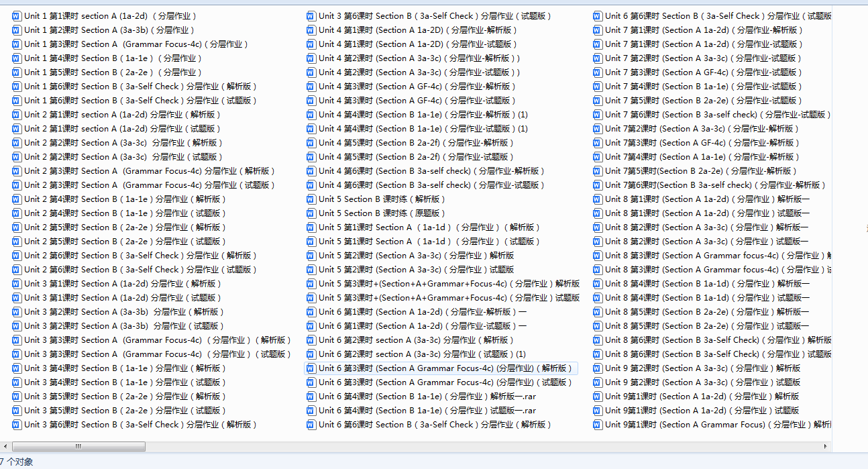Click the horizontal scrollbar thumb
This screenshot has height=469, width=868.
tap(78, 446)
